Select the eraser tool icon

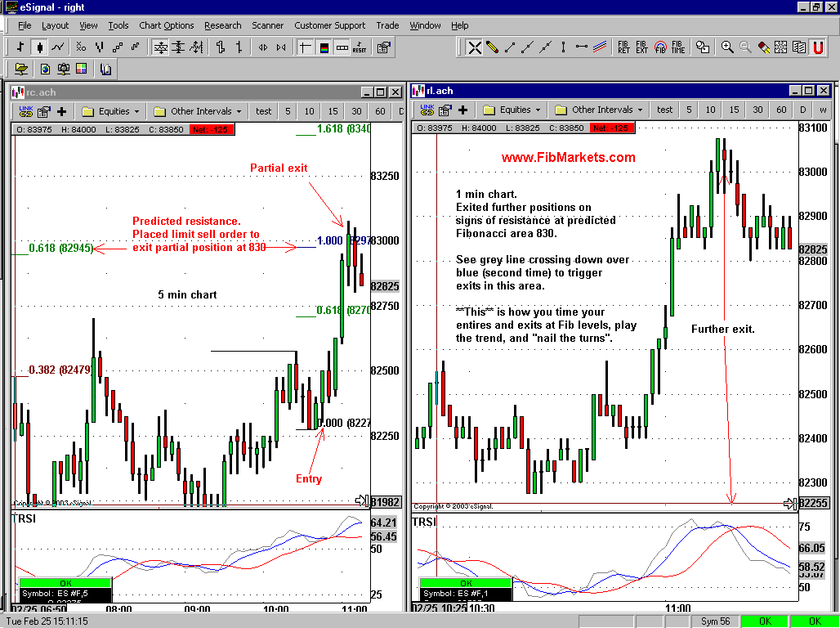pyautogui.click(x=763, y=47)
